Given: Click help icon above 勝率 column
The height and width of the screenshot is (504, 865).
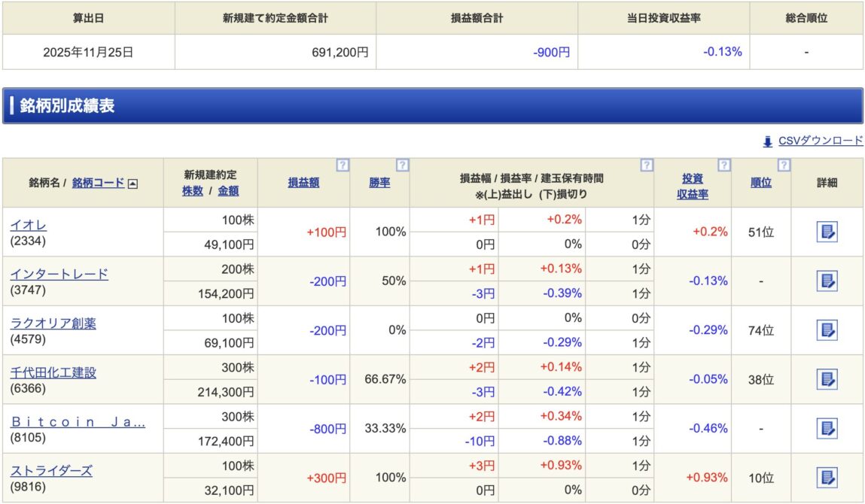Looking at the screenshot, I should coord(402,165).
